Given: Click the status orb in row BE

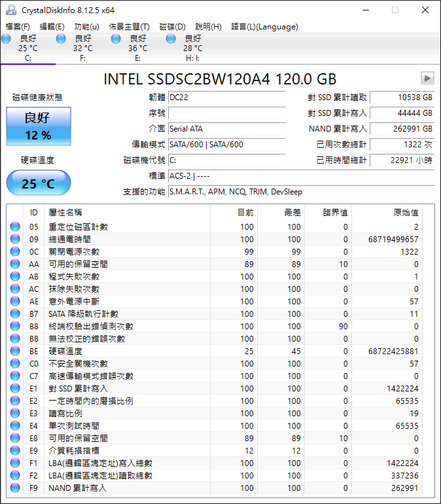Looking at the screenshot, I should (x=15, y=351).
